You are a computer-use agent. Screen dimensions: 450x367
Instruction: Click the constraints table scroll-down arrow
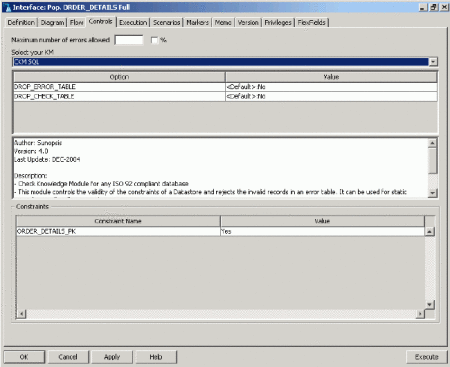(430, 304)
